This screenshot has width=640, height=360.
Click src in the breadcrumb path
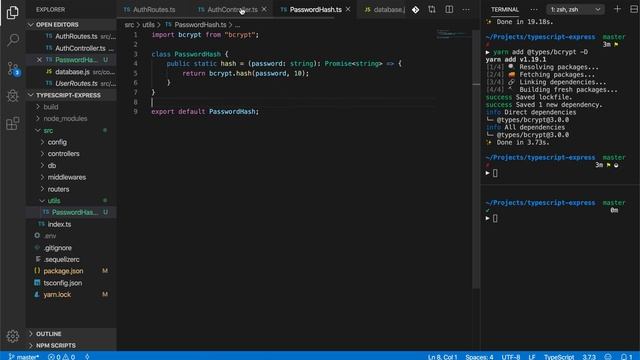point(129,25)
